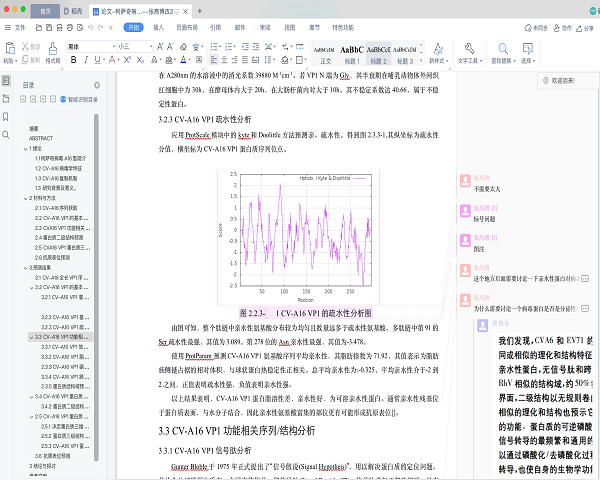Screen dimensions: 600x480
Task: Open the 审阅 (Review) ribbon tab
Action: 265,28
